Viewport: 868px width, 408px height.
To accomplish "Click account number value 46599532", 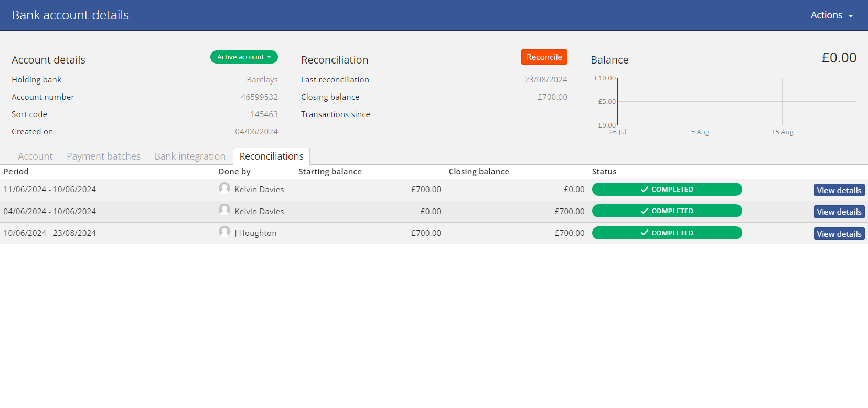I will pyautogui.click(x=259, y=97).
